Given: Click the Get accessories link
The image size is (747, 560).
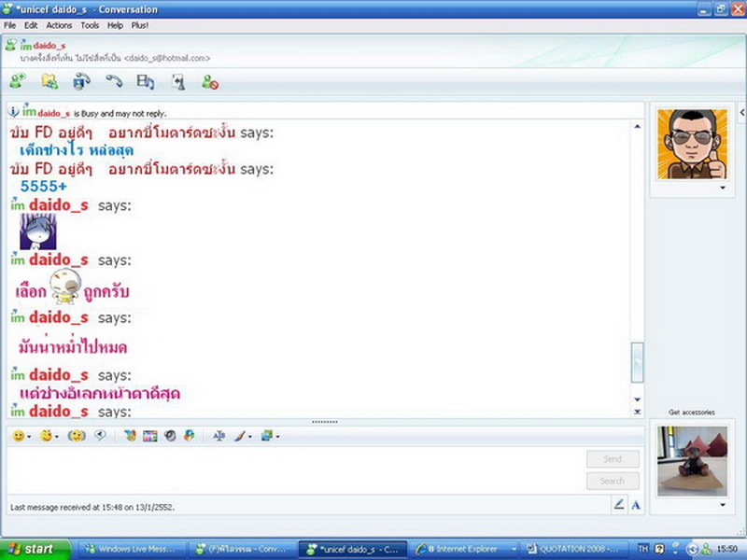Looking at the screenshot, I should (691, 412).
